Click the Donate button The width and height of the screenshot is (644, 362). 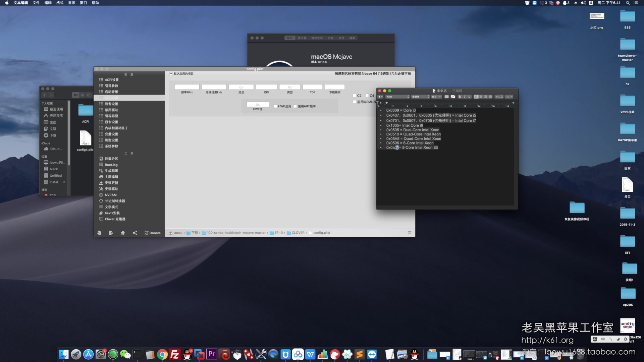153,233
